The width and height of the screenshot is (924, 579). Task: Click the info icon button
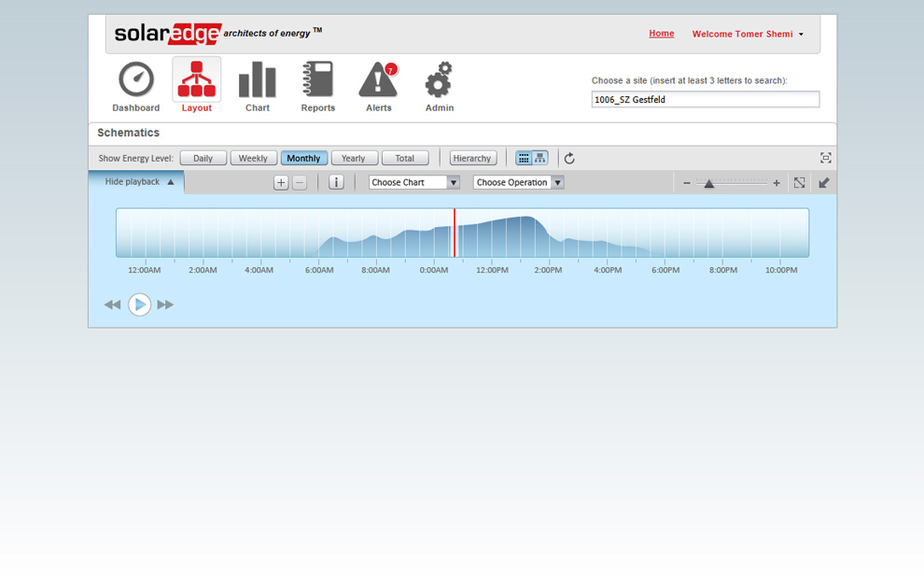336,182
